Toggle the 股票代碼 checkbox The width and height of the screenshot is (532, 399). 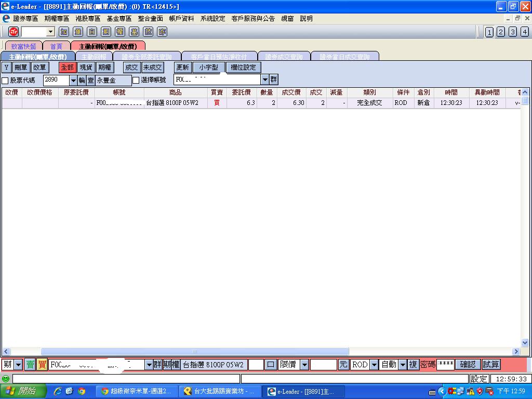5,81
